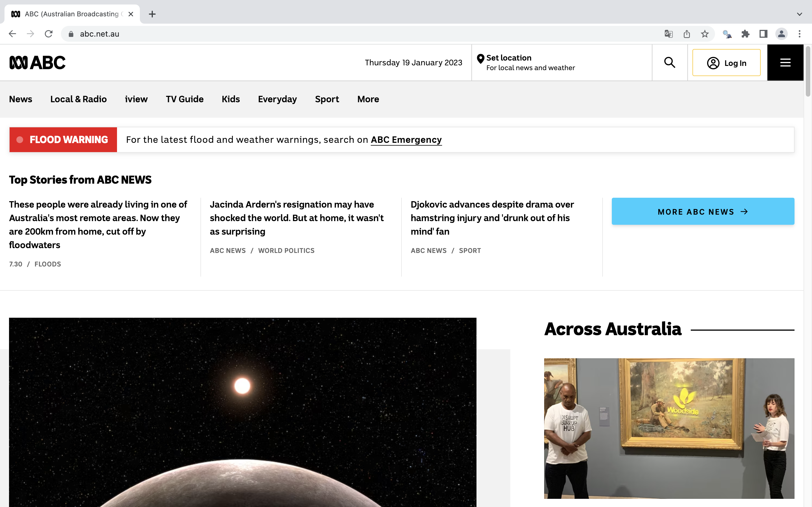Expand the tab search chevron
This screenshot has height=507, width=812.
click(x=799, y=14)
